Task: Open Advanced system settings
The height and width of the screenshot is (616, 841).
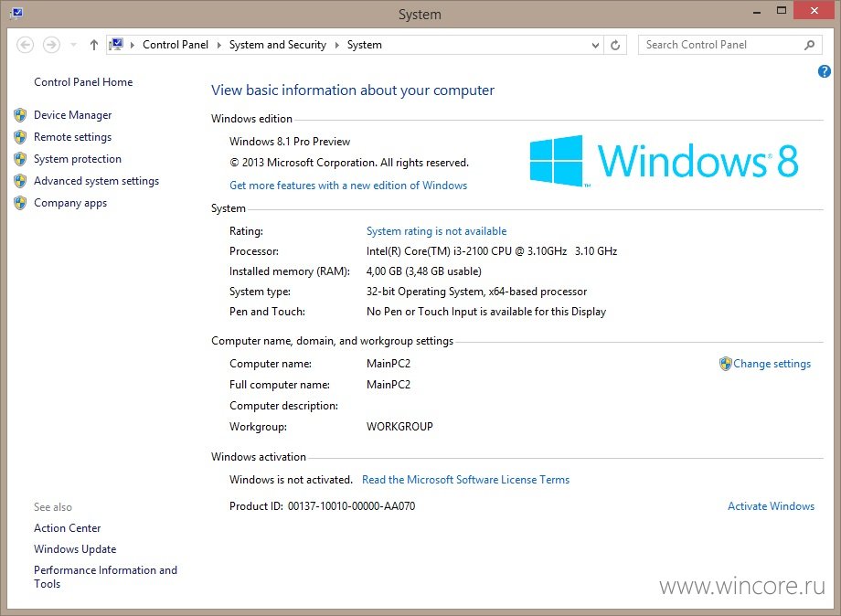Action: tap(97, 181)
